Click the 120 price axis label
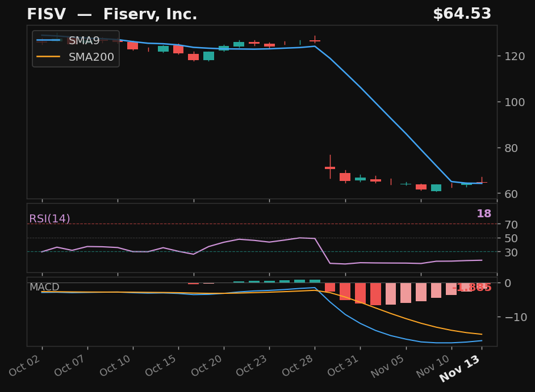Screen dimensions: 535x392 pos(515,56)
